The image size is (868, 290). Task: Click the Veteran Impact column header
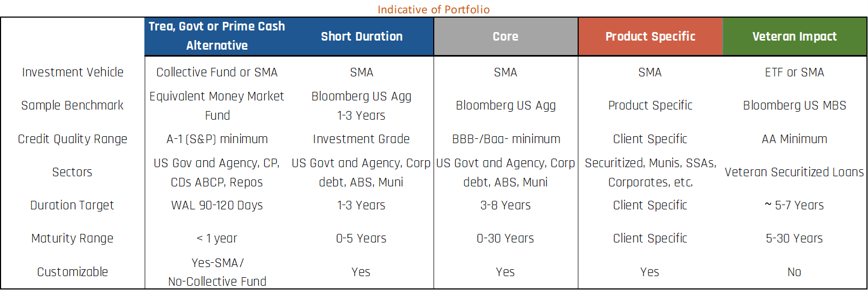tap(795, 36)
